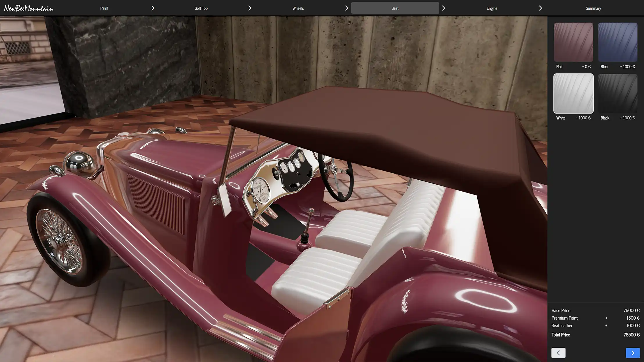Click the chevron after Wheels
Image resolution: width=644 pixels, height=362 pixels.
click(x=347, y=8)
